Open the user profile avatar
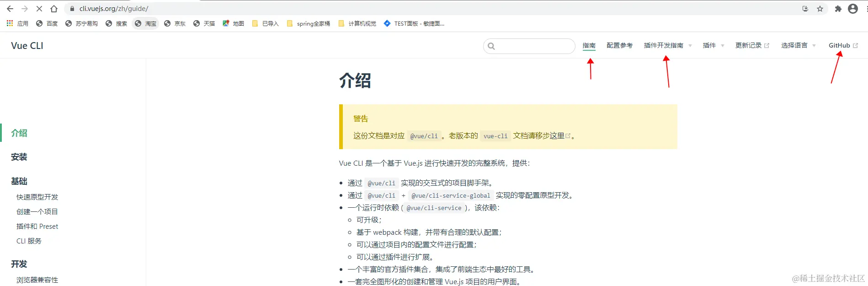This screenshot has height=286, width=868. [853, 9]
